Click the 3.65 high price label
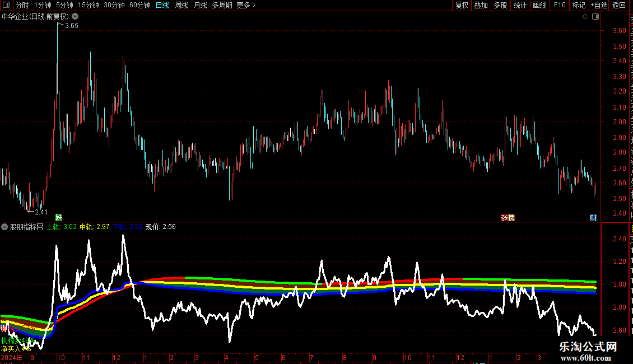Screen dimensions: 633x364 [x=72, y=25]
